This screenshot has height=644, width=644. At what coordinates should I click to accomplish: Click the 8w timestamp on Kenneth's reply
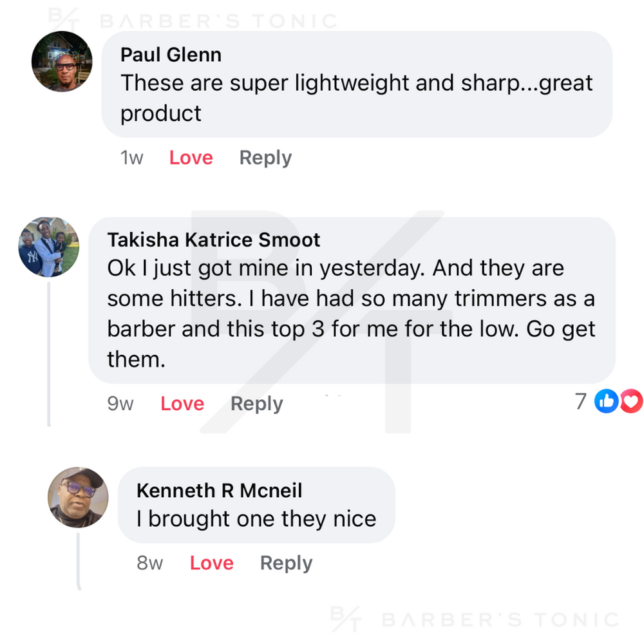(149, 563)
